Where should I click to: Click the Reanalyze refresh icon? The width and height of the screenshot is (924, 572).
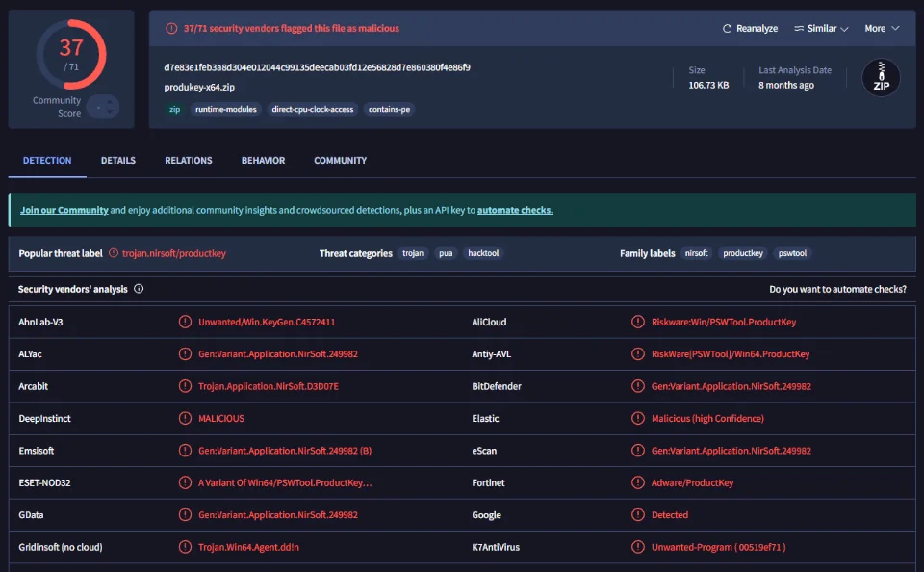click(x=728, y=28)
